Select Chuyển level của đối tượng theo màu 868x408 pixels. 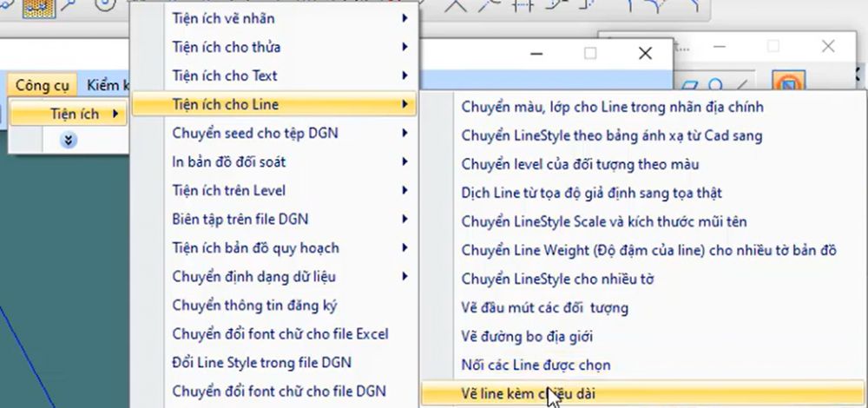(644, 164)
